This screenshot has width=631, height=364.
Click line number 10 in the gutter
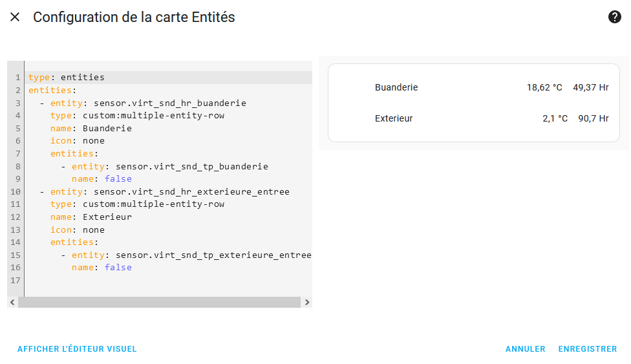tap(16, 191)
